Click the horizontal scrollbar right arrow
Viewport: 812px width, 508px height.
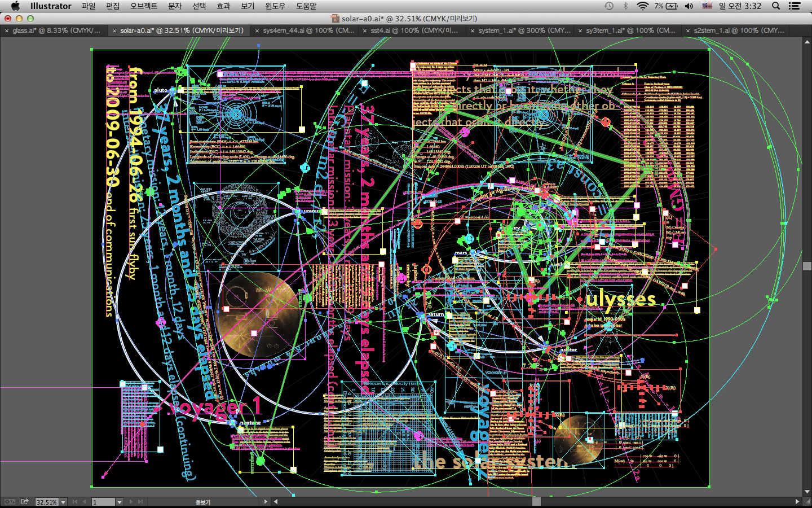point(797,502)
